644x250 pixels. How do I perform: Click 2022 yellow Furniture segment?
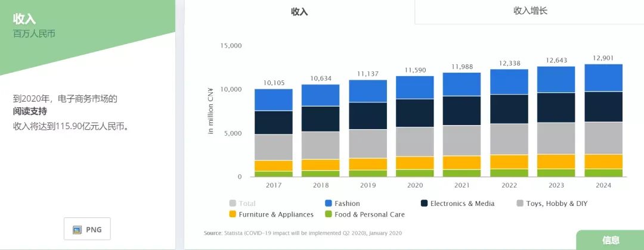click(509, 162)
